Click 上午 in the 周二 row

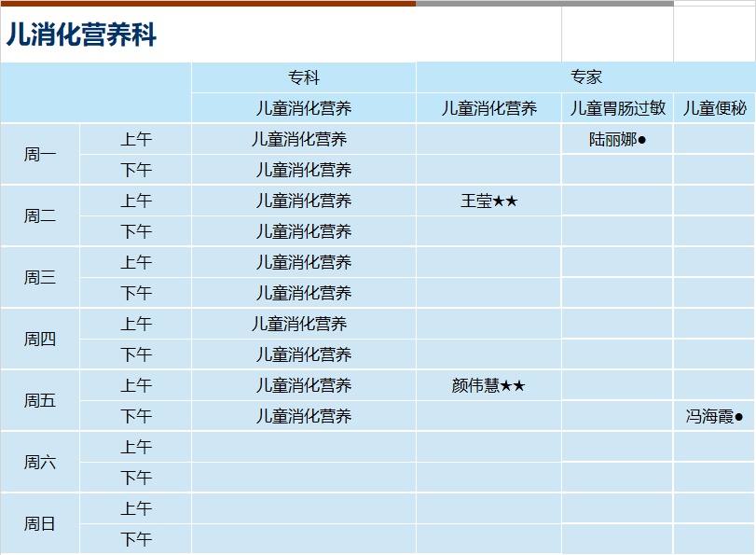coord(136,201)
